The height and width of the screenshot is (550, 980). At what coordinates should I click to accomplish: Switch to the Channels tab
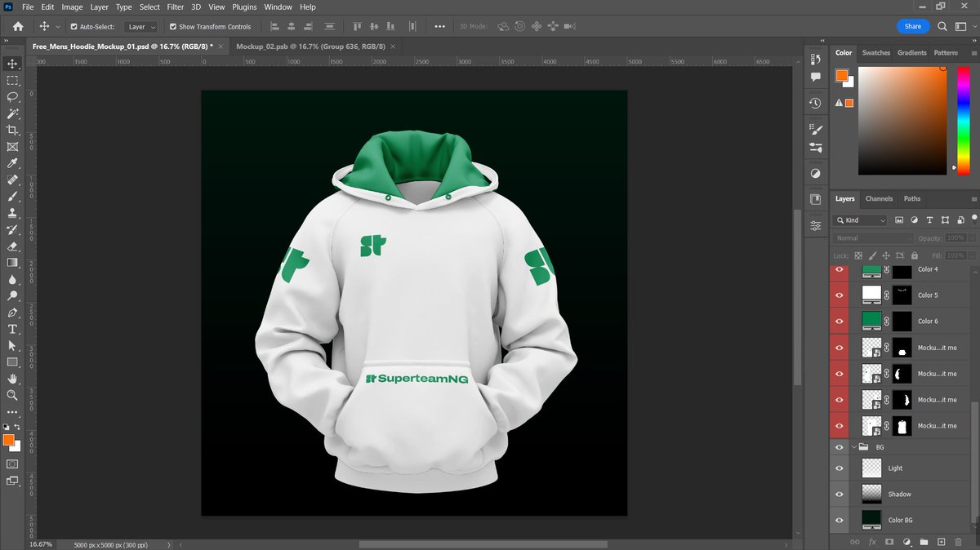[879, 198]
